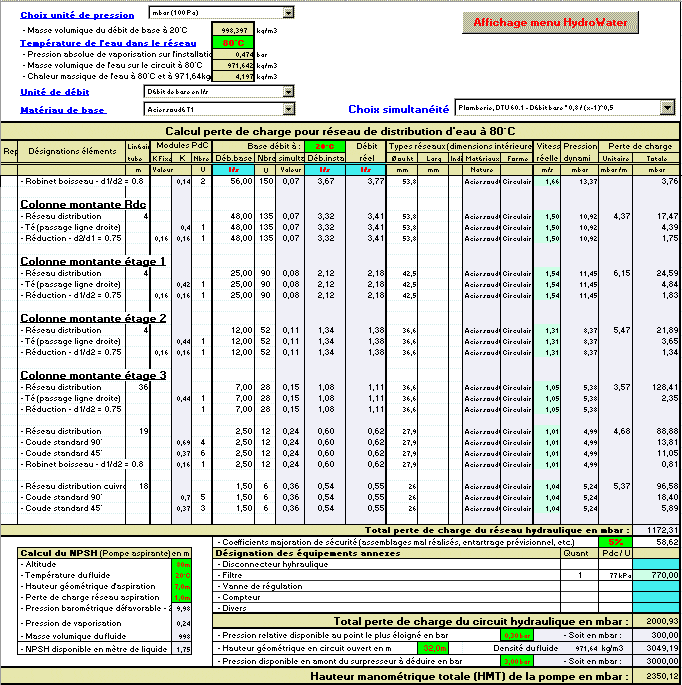The width and height of the screenshot is (682, 685).
Task: Click the green 7,0m Hauteur géométrique d'aspiration cell
Action: (182, 586)
